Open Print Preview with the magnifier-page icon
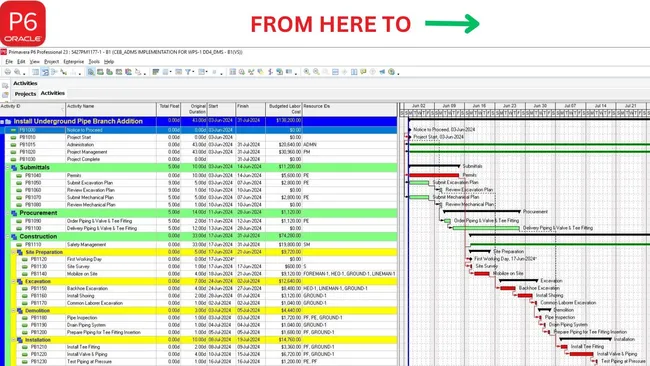Viewport: 650px width, 366px height. click(x=17, y=72)
